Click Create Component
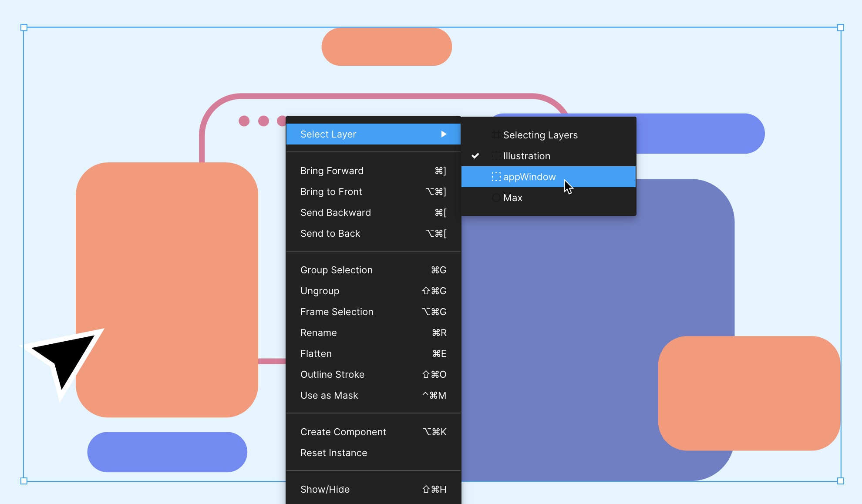 point(343,432)
